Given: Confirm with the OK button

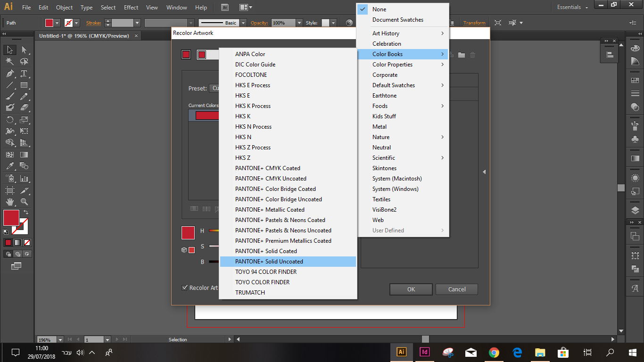Looking at the screenshot, I should (411, 289).
